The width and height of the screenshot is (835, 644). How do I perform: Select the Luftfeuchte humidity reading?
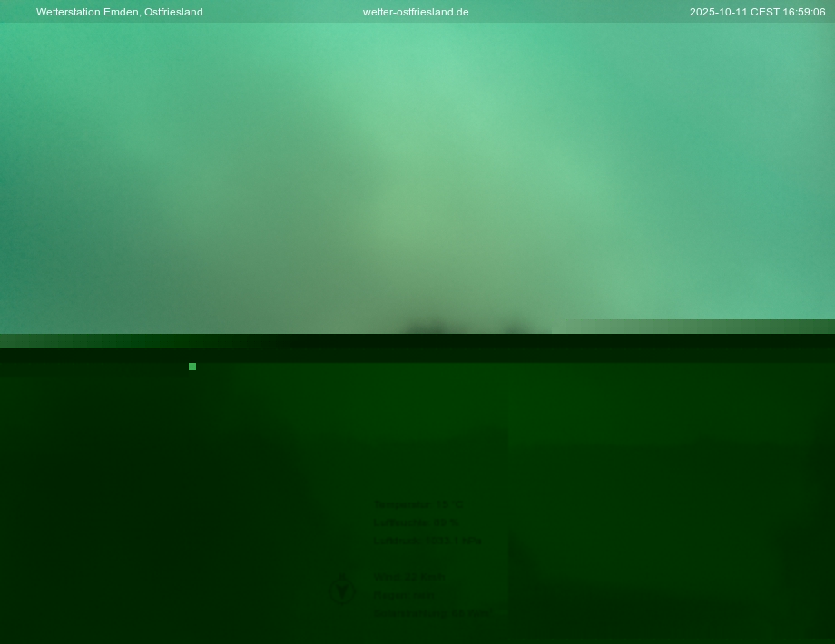coord(416,522)
